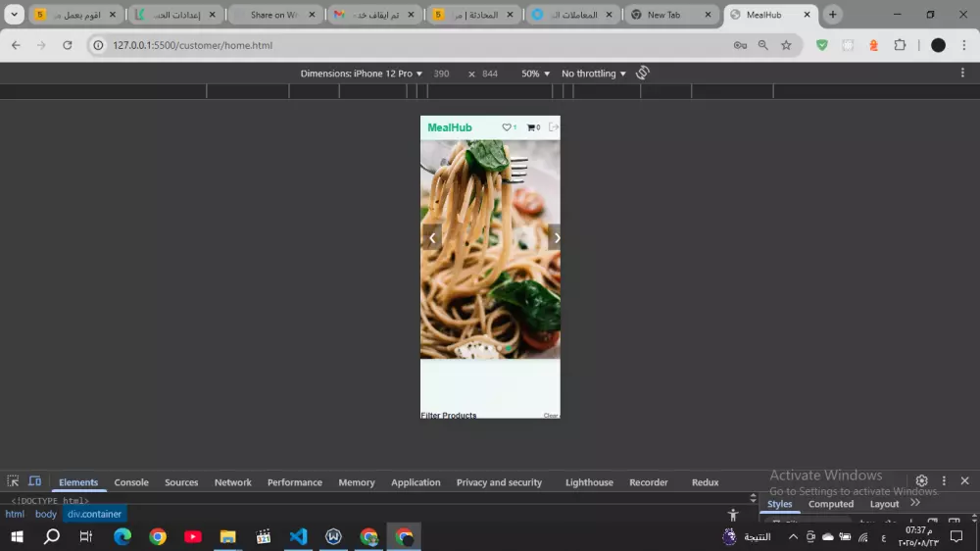
Task: Open the saved passwords key icon
Action: click(x=740, y=45)
